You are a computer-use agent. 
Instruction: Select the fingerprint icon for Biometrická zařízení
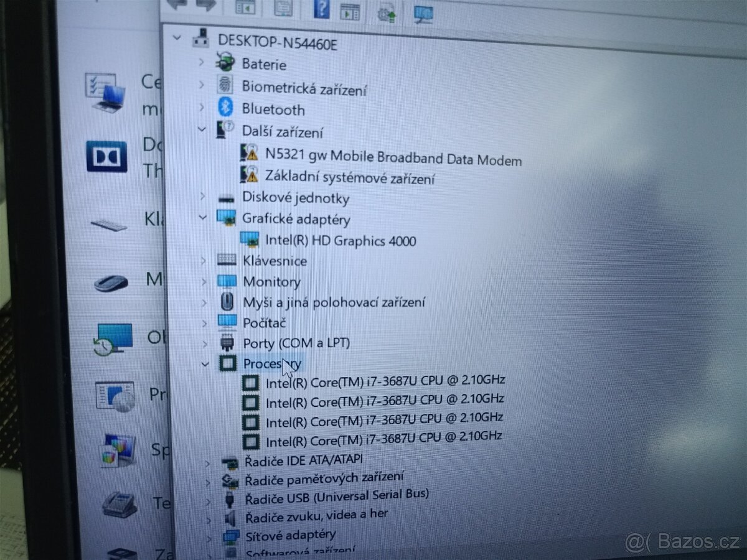click(x=225, y=85)
